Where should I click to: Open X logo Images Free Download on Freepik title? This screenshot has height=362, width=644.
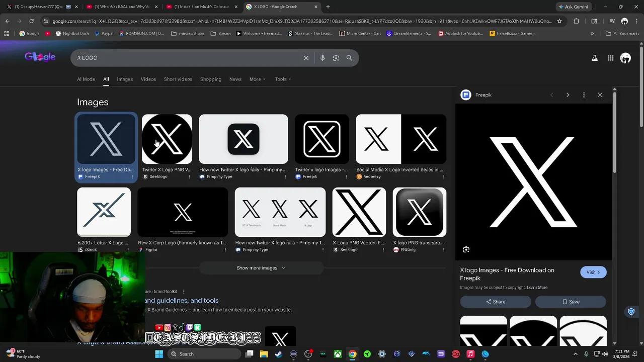(507, 274)
